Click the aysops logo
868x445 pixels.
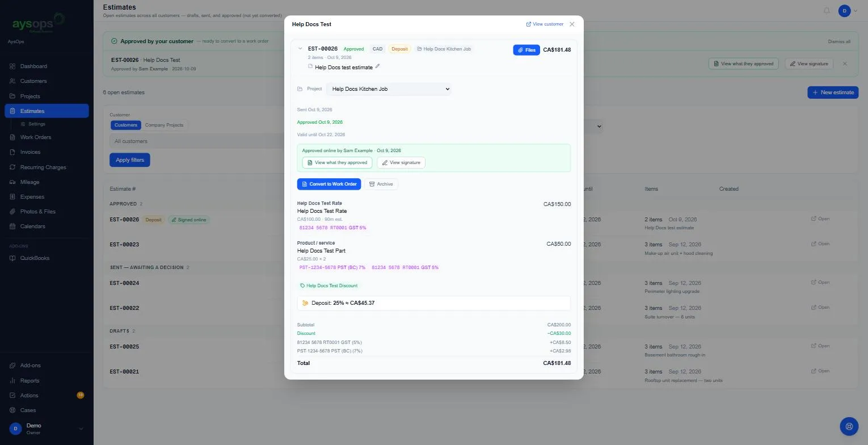coord(38,23)
